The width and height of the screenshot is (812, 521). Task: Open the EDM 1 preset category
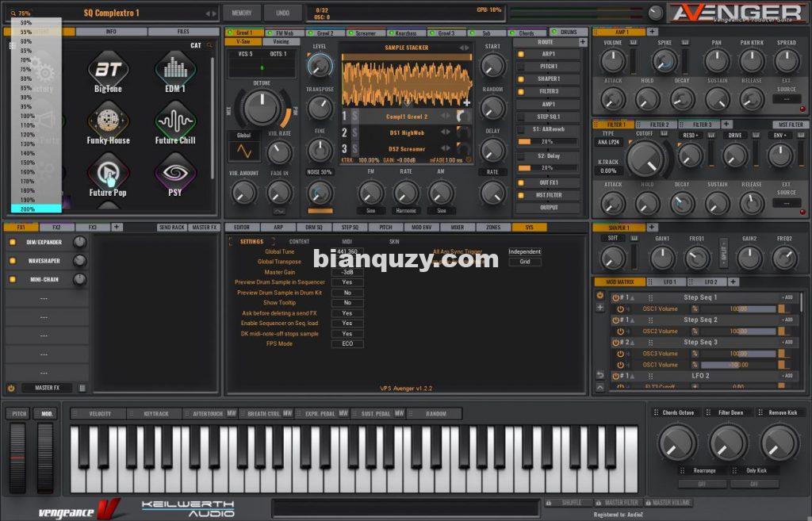175,72
